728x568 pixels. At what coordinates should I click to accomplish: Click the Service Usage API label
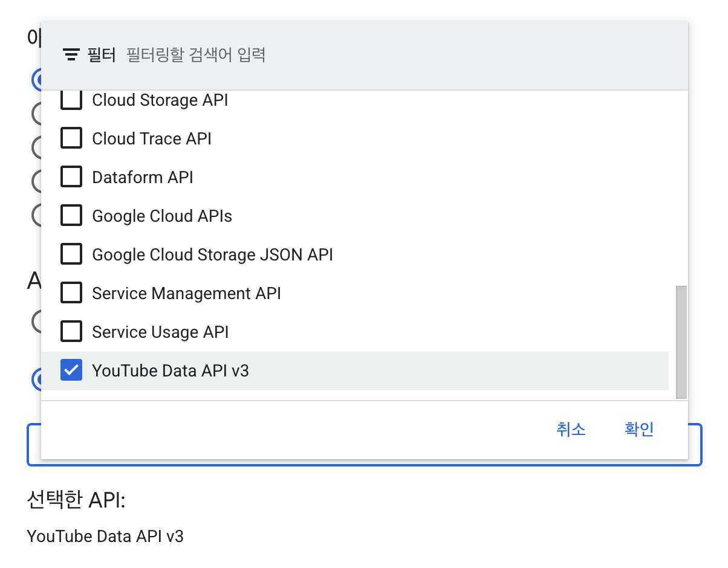[160, 332]
